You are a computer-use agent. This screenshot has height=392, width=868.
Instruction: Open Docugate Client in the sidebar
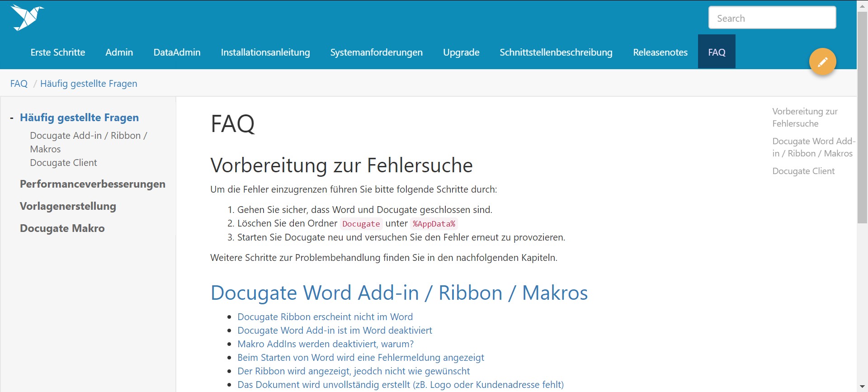coord(63,163)
